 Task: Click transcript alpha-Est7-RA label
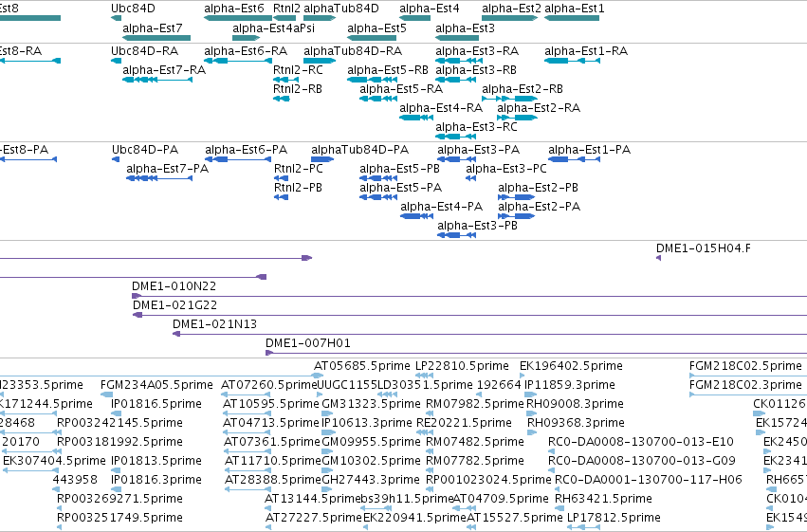[x=164, y=70]
